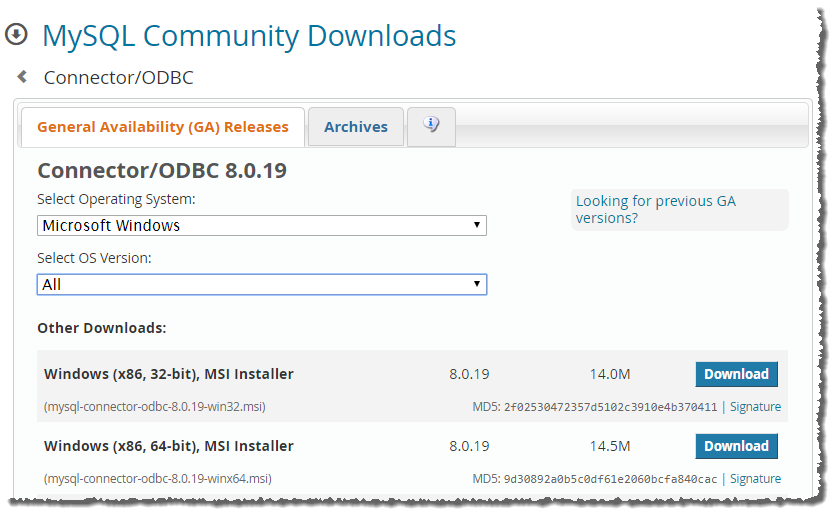Open the Select Operating System dropdown
This screenshot has height=516, width=838.
click(x=262, y=225)
